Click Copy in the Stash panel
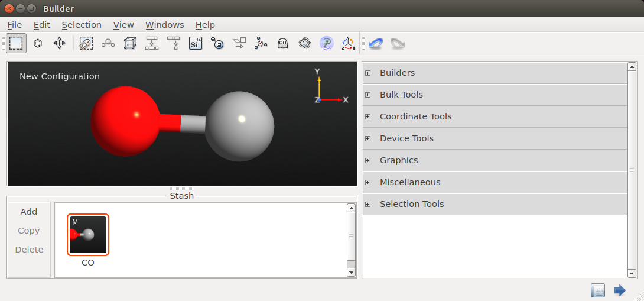The image size is (644, 301). click(x=29, y=231)
